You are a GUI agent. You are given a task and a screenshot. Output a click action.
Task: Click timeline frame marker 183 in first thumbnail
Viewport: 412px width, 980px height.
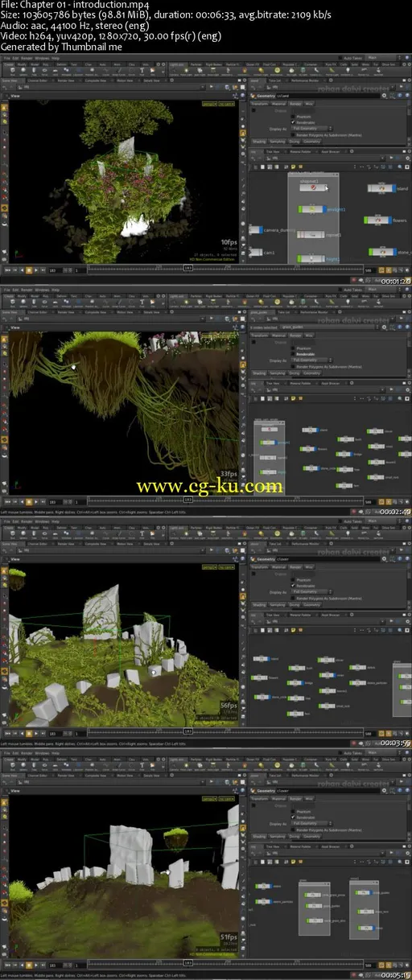[187, 267]
